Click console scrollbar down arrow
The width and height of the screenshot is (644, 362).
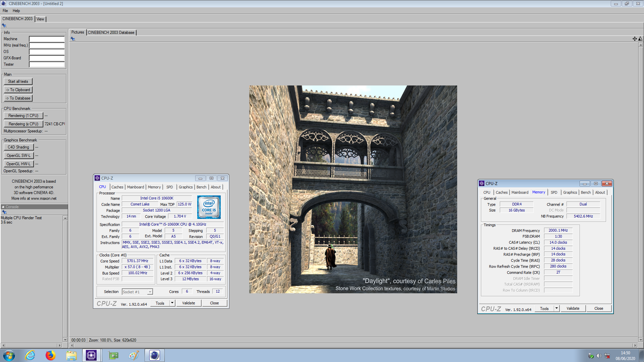pyautogui.click(x=65, y=340)
